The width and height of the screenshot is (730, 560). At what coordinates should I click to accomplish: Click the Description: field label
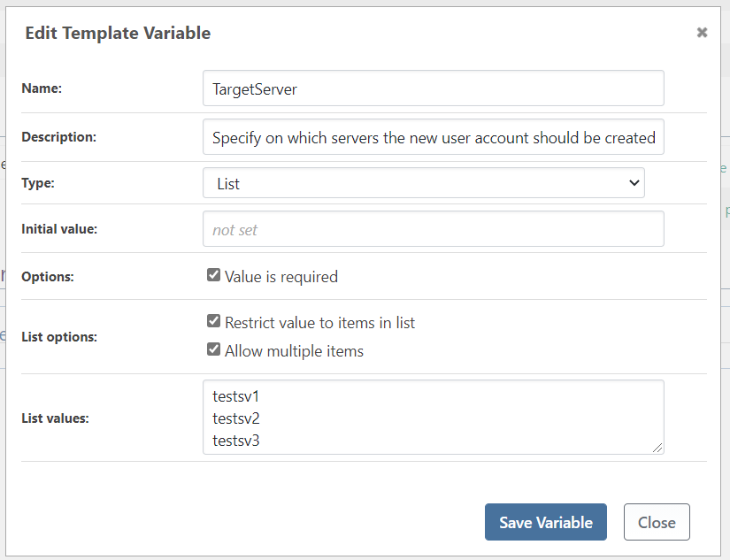coord(58,137)
